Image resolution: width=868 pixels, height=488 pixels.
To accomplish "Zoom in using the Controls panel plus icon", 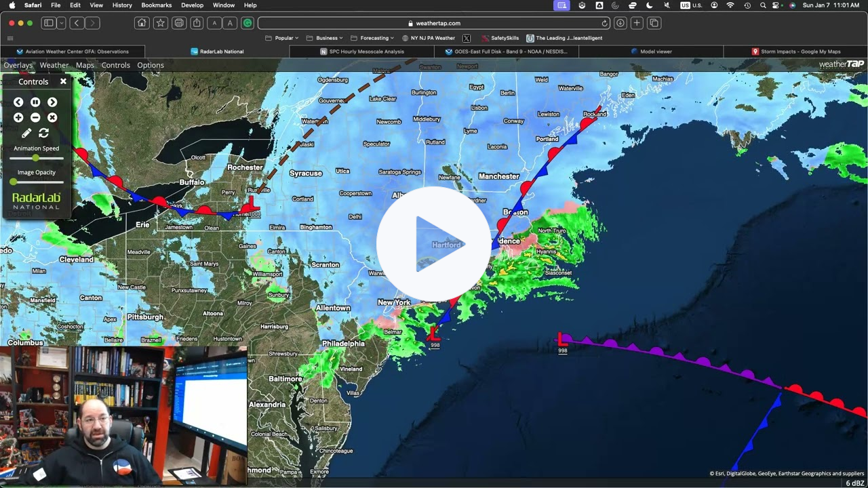I will click(x=18, y=117).
